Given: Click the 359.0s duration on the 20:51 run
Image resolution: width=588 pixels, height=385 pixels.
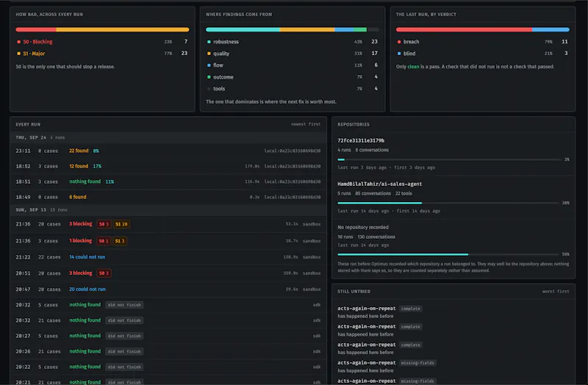Looking at the screenshot, I should pos(290,273).
